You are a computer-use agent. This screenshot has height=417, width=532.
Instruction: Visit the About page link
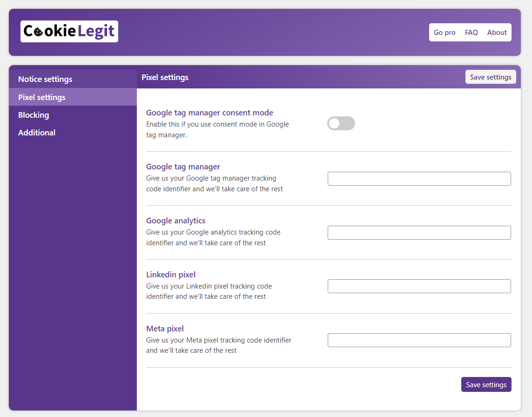pyautogui.click(x=497, y=33)
